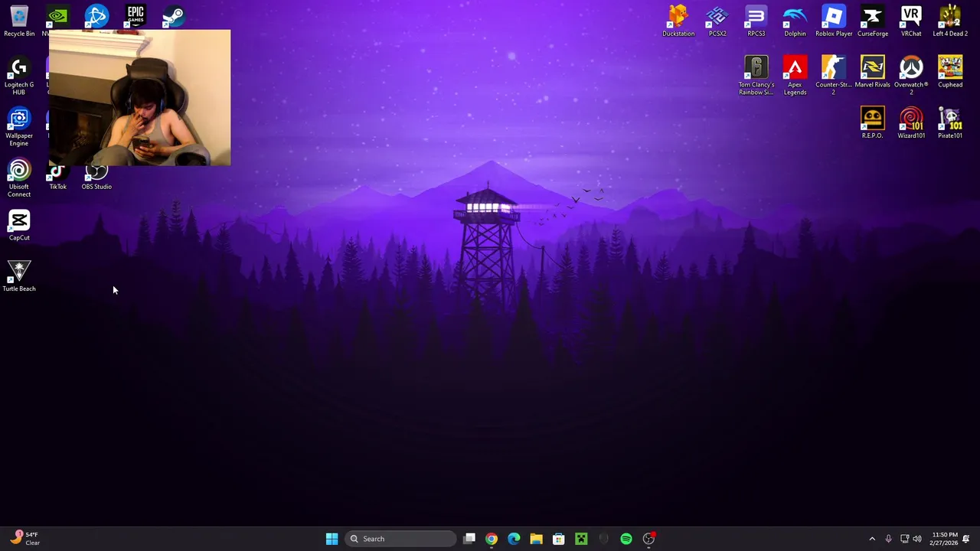Open Spotify from taskbar
This screenshot has height=551, width=980.
626,539
